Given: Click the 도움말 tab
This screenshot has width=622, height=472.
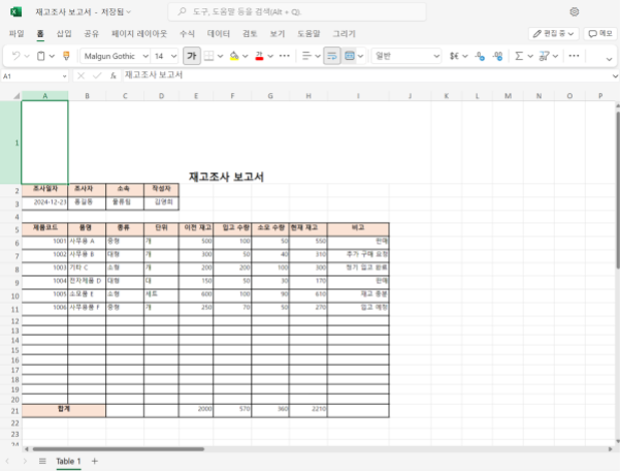Looking at the screenshot, I should 309,34.
